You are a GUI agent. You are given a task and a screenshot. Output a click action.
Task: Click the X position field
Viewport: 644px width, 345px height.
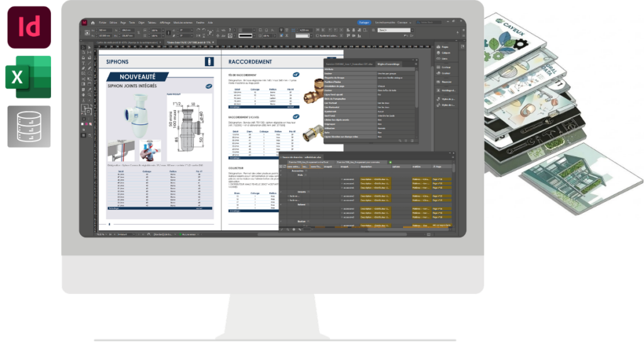(105, 30)
